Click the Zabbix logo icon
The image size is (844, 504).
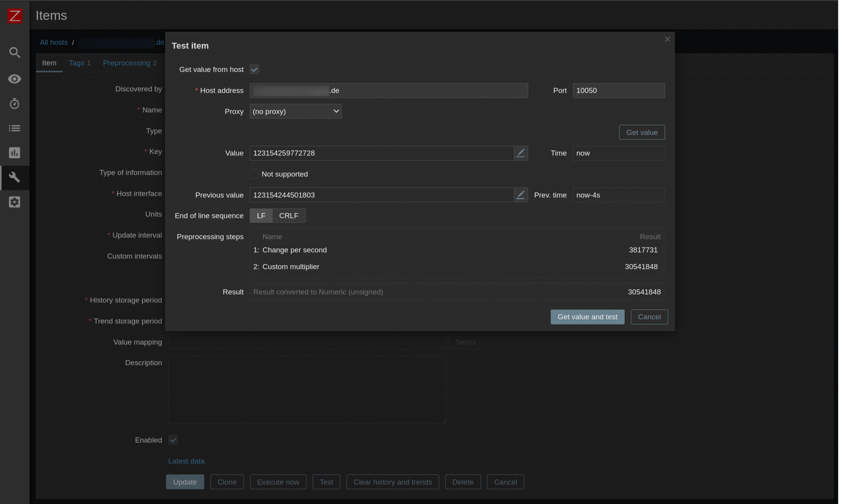(x=15, y=16)
